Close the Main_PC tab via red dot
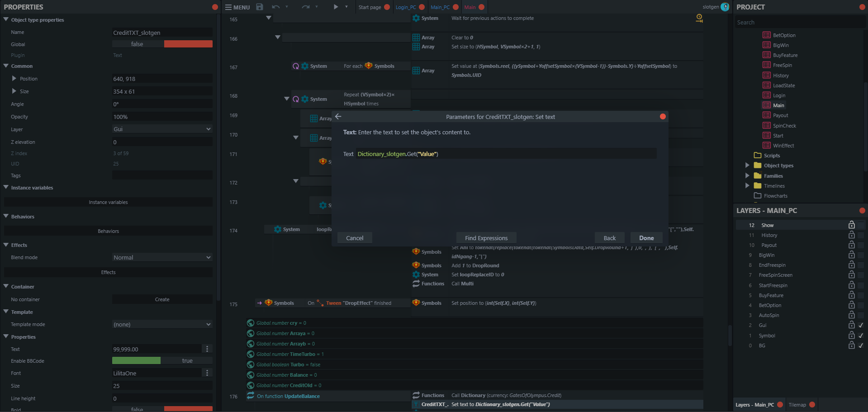Screen dimensions: 868x412 point(455,7)
